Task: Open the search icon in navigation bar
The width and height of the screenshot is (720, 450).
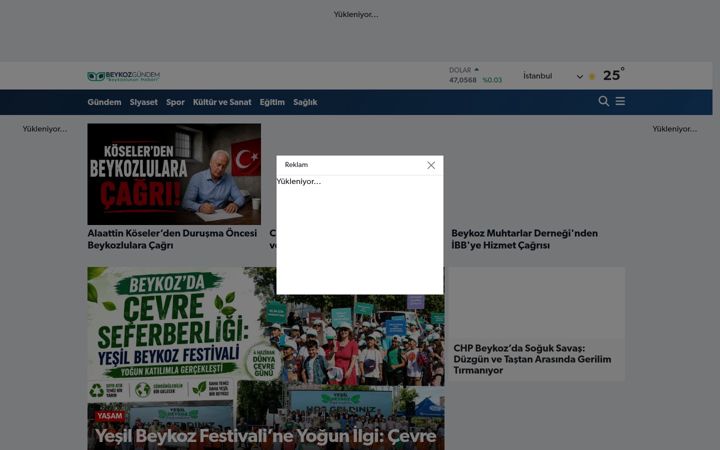Action: click(x=604, y=101)
